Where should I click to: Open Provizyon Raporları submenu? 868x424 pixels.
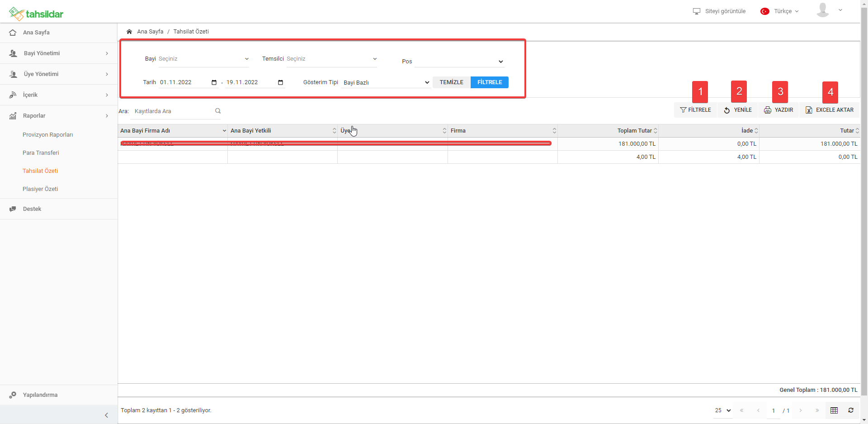[48, 135]
